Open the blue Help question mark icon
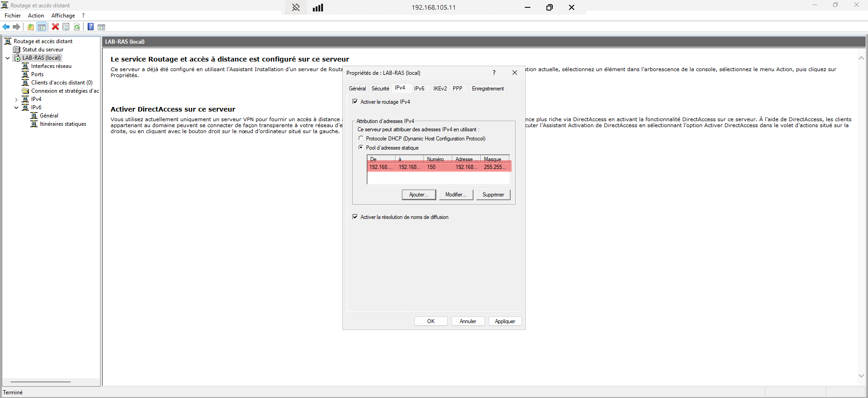The height and width of the screenshot is (398, 868). [x=90, y=27]
